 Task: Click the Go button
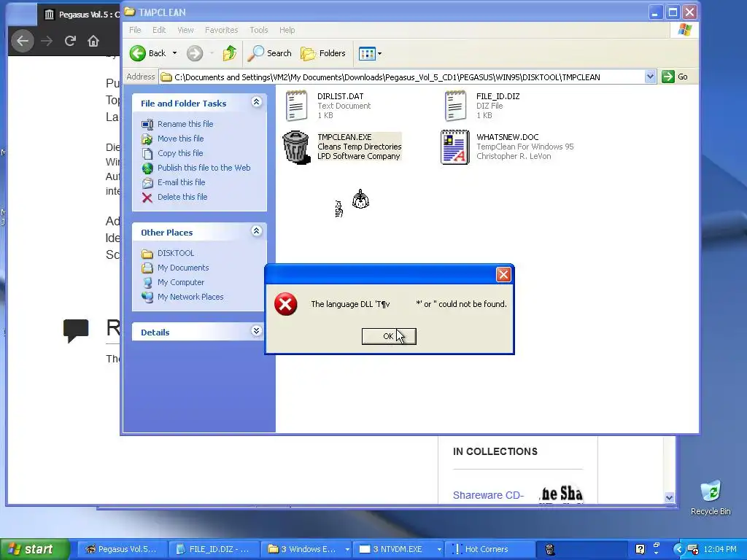[675, 77]
